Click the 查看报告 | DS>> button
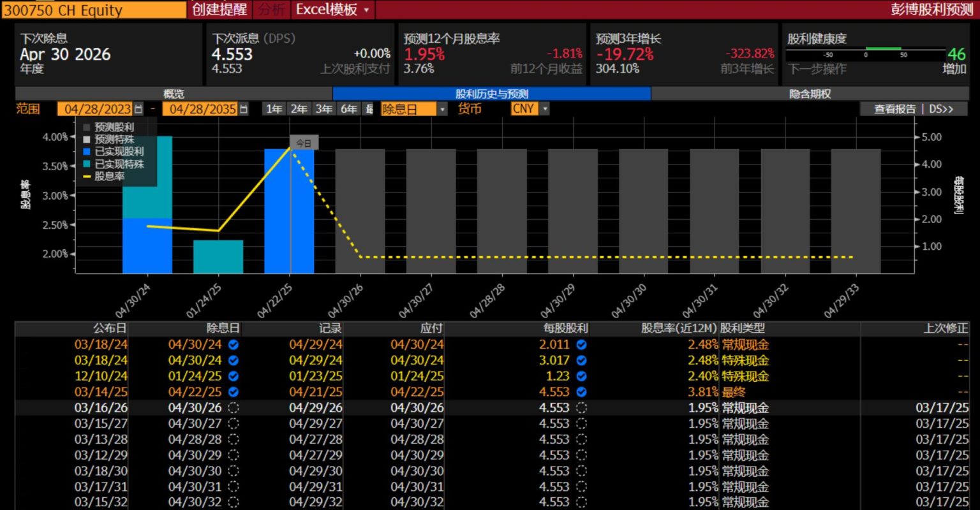This screenshot has height=510, width=980. coord(913,109)
